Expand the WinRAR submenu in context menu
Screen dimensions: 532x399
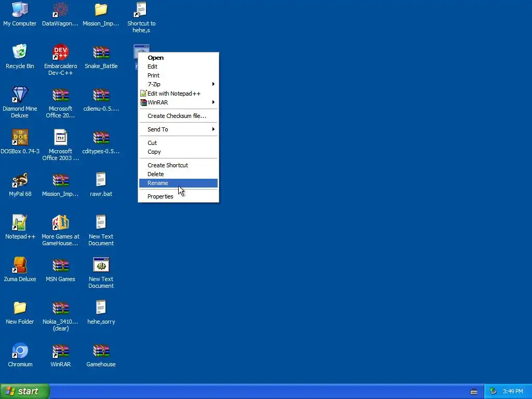pos(179,102)
